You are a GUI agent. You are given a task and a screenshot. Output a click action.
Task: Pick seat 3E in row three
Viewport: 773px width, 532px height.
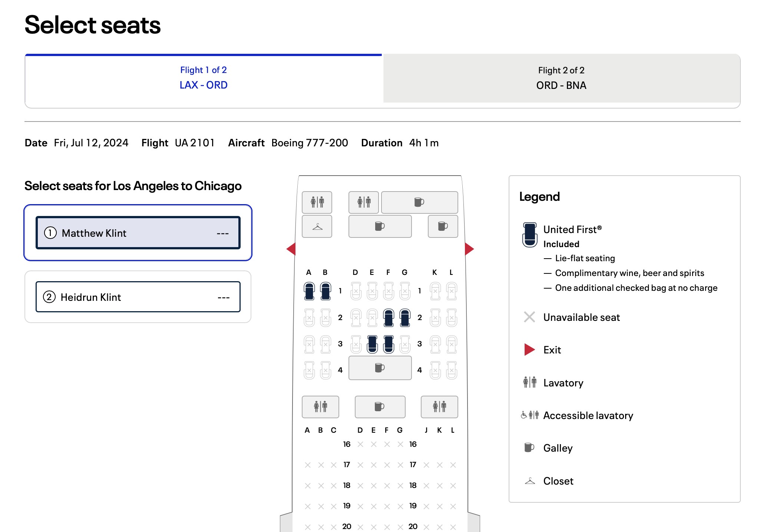point(372,344)
